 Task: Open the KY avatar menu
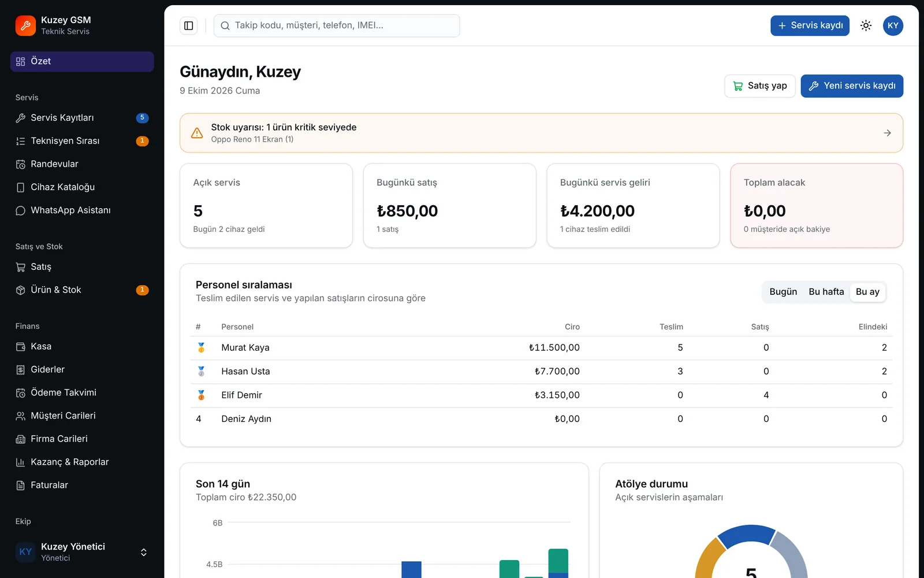click(x=893, y=25)
